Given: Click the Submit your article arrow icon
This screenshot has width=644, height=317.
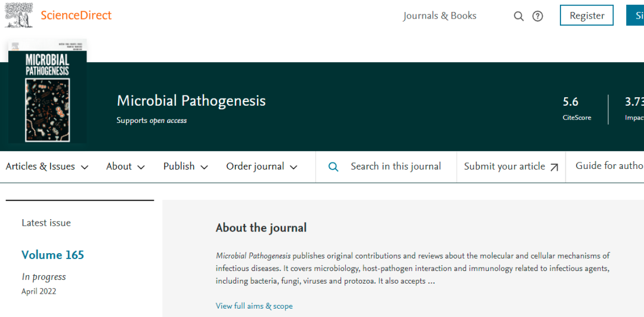Looking at the screenshot, I should point(554,167).
